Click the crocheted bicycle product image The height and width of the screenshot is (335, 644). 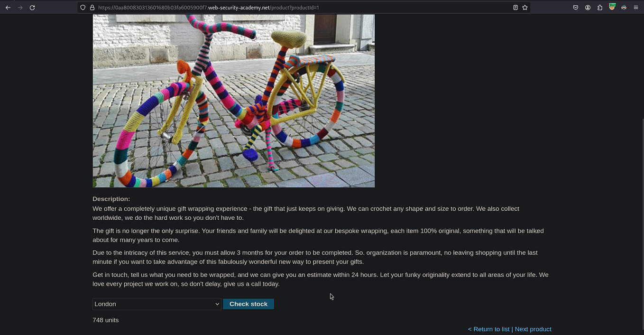[x=233, y=101]
